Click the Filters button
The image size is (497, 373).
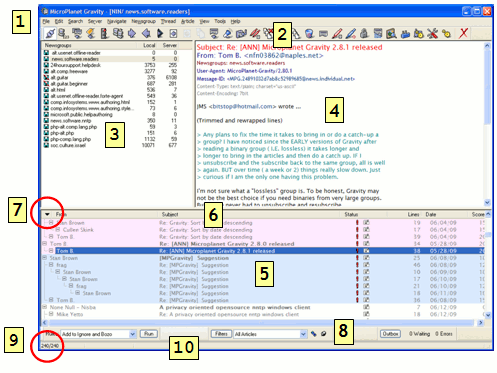tap(221, 334)
